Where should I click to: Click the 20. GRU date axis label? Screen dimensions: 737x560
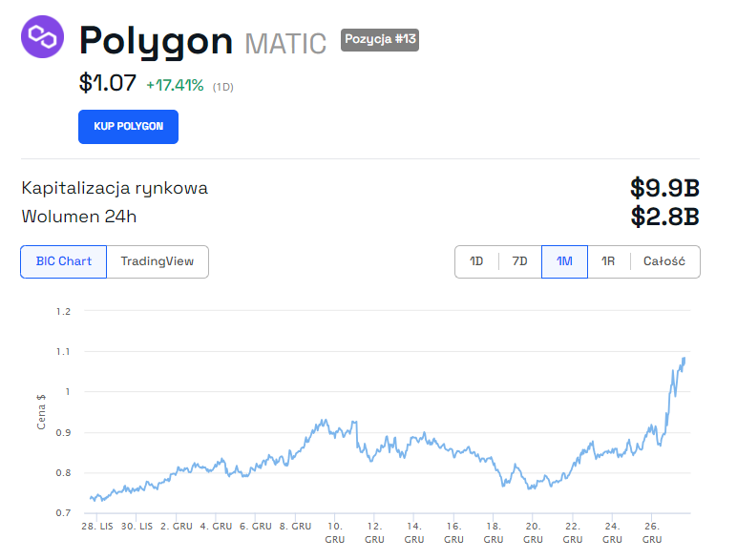click(533, 531)
